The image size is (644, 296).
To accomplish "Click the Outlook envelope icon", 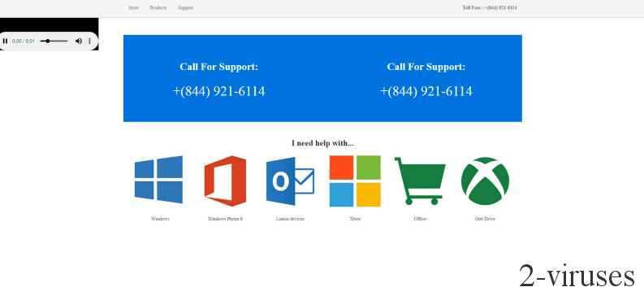I will [x=290, y=181].
